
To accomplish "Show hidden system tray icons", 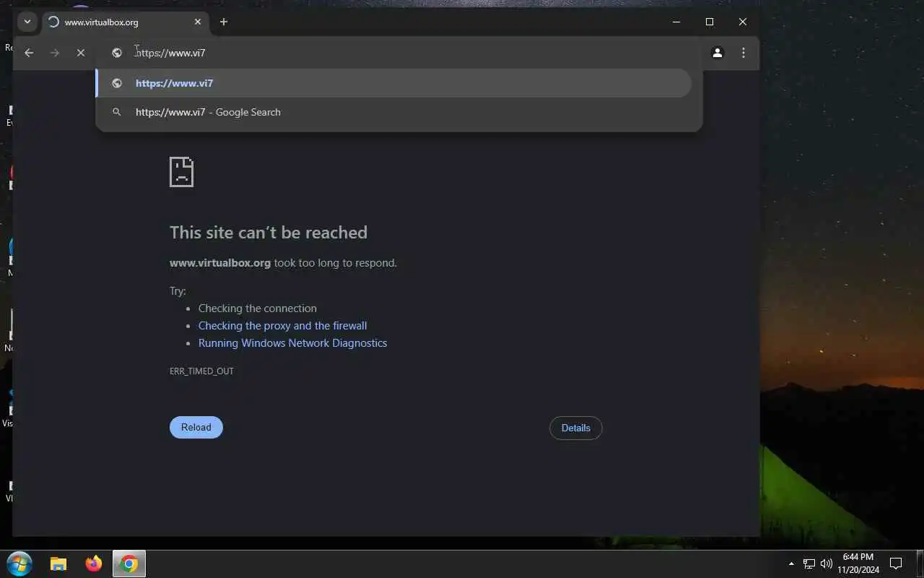I will tap(791, 564).
